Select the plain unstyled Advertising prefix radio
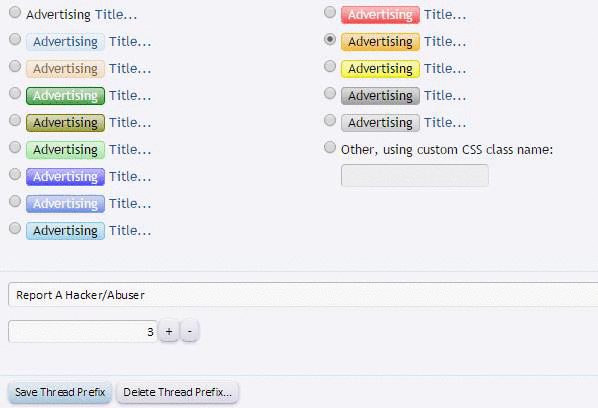This screenshot has width=598, height=408. pos(15,13)
